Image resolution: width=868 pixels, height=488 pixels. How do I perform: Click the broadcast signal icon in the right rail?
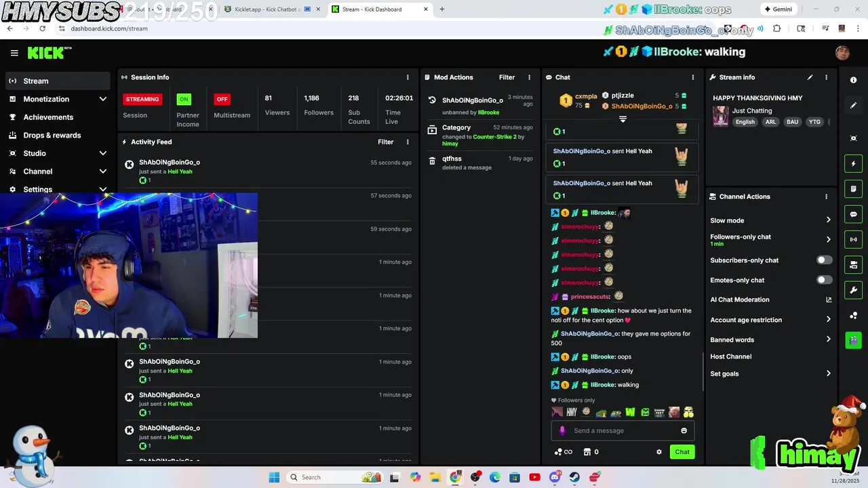(854, 239)
